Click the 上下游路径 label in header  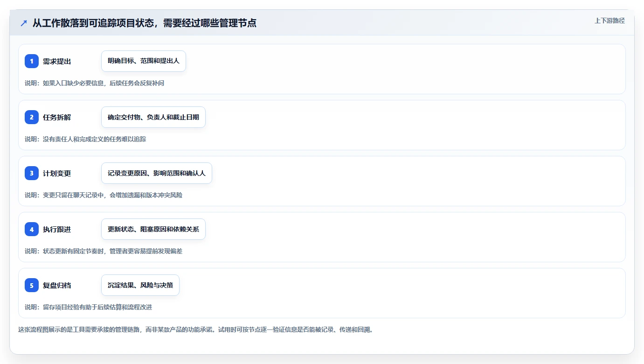coord(609,21)
